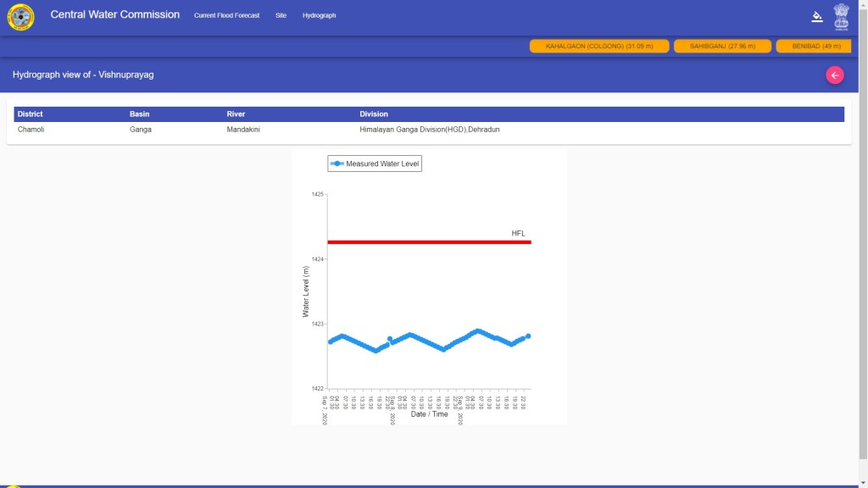Click the Basin column header
The width and height of the screenshot is (868, 488).
point(139,114)
